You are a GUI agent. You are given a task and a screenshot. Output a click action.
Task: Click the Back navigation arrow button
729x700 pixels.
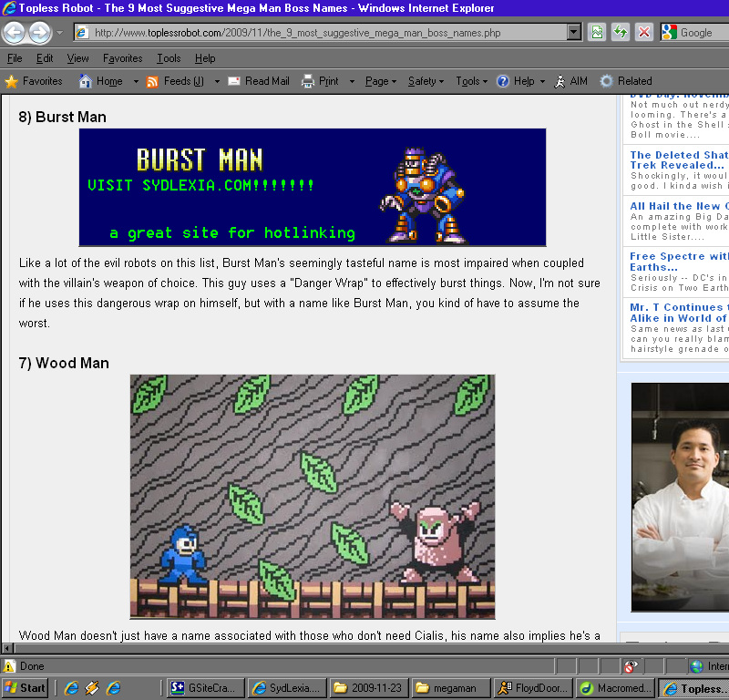pyautogui.click(x=14, y=33)
